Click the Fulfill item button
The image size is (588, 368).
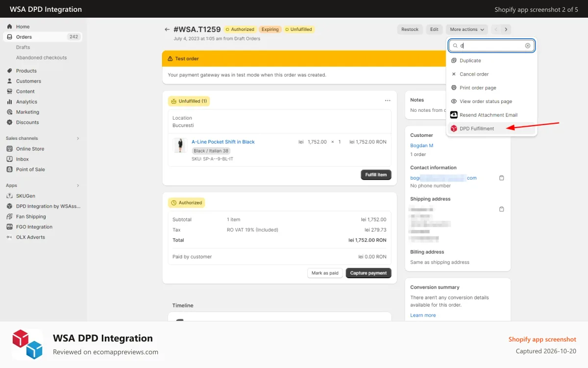pos(376,175)
